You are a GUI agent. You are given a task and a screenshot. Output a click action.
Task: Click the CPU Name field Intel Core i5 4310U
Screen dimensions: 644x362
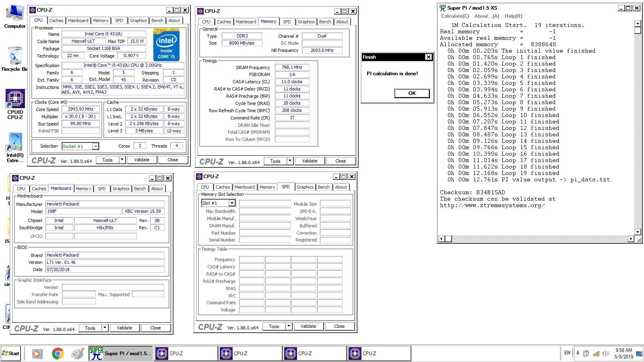(x=103, y=34)
